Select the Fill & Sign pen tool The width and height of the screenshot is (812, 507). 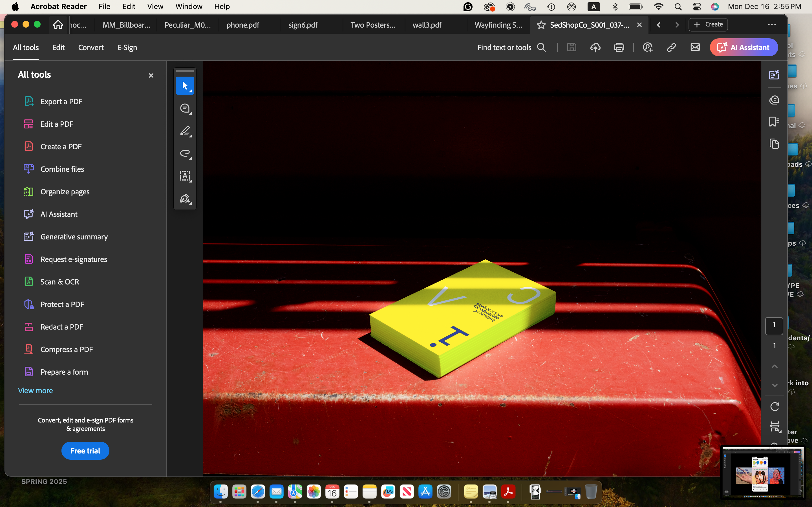(x=185, y=199)
